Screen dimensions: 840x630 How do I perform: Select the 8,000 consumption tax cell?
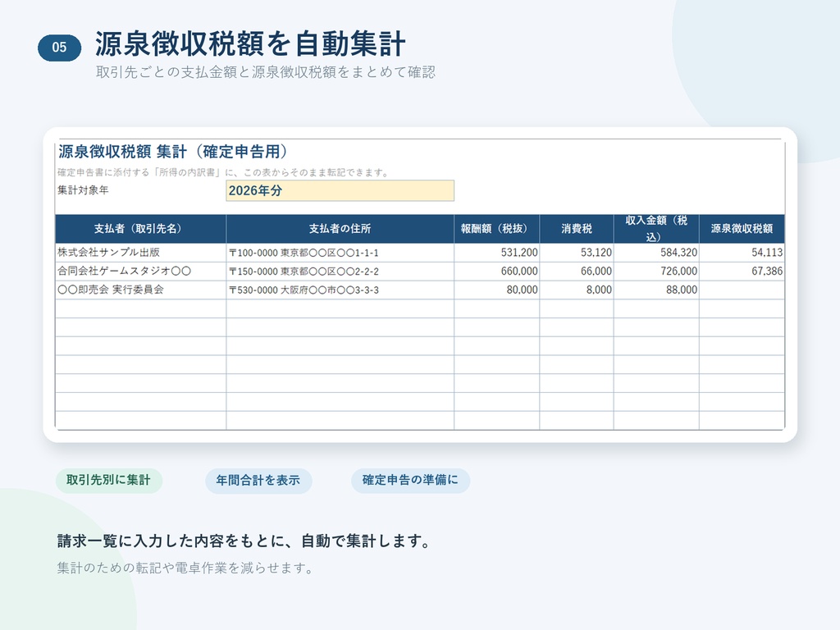pyautogui.click(x=577, y=290)
